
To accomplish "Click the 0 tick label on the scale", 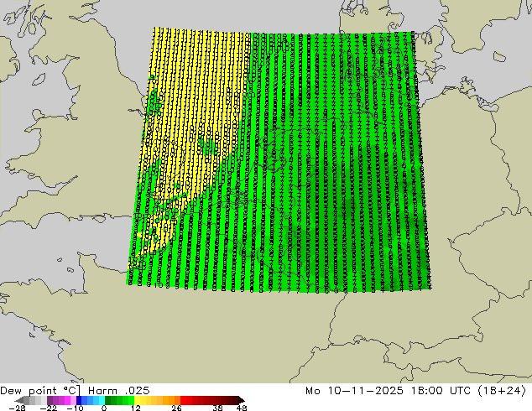I will 104,408.
